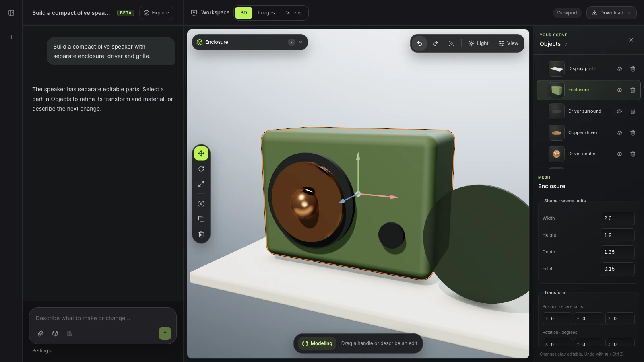Image resolution: width=644 pixels, height=362 pixels.
Task: Duplicate the selected object
Action: pyautogui.click(x=201, y=219)
